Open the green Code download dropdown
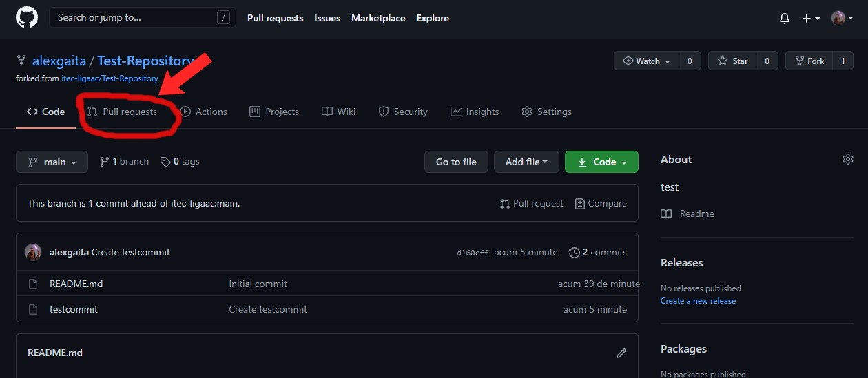The image size is (868, 378). [x=601, y=162]
